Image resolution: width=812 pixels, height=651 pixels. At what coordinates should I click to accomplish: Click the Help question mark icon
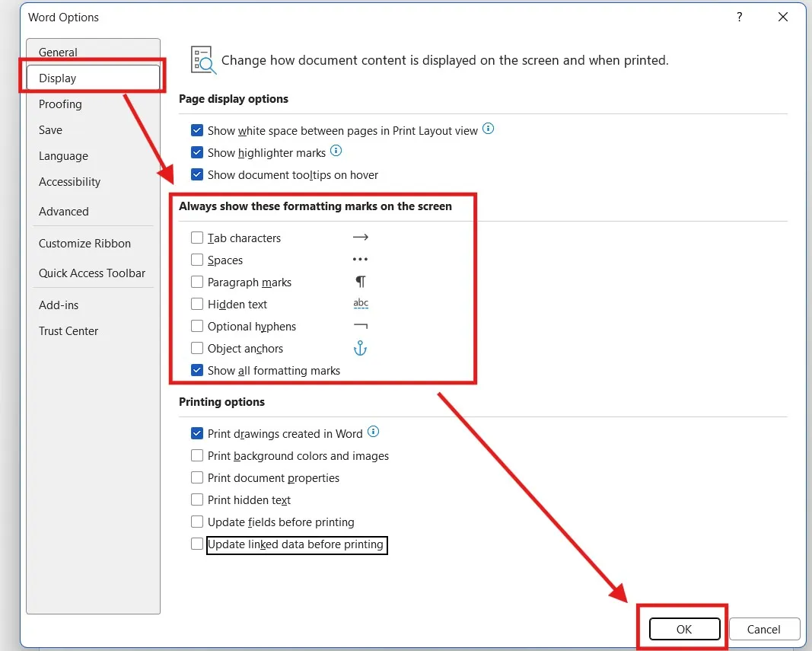click(740, 17)
